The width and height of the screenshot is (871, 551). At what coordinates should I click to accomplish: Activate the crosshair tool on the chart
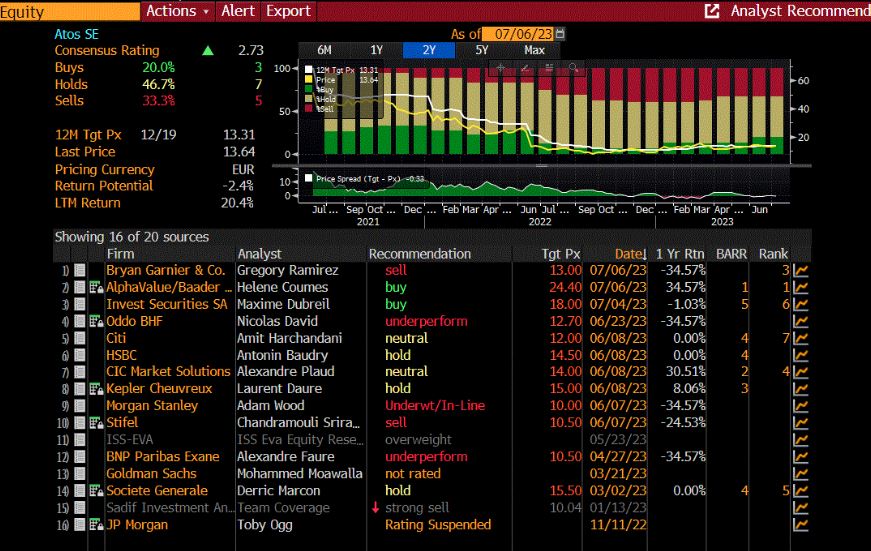pos(500,68)
